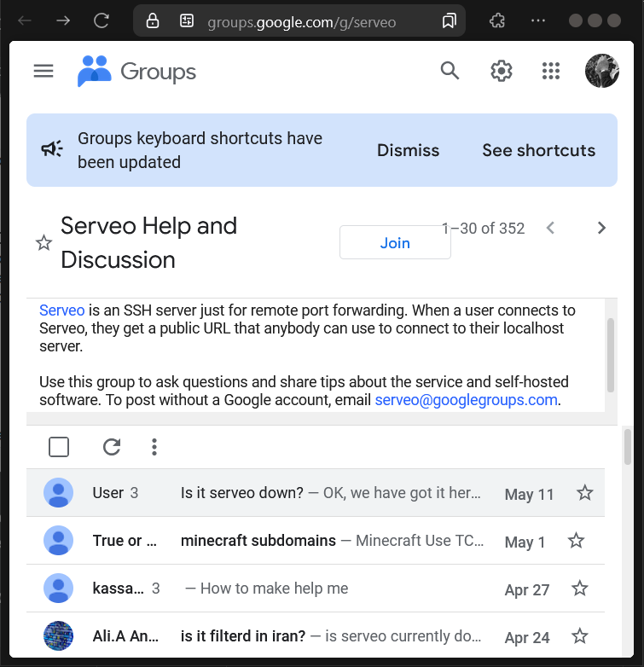Open the browser three-dot overflow menu
The image size is (644, 667).
pos(538,20)
